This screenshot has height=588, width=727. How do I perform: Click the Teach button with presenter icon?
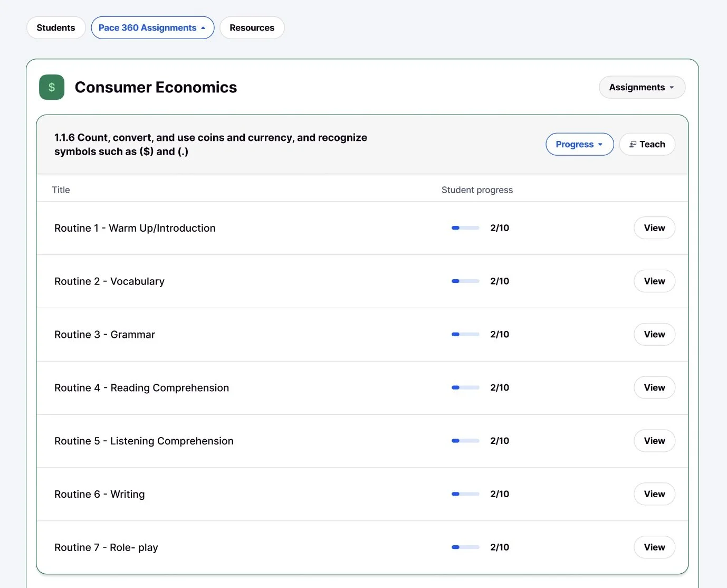pyautogui.click(x=647, y=144)
